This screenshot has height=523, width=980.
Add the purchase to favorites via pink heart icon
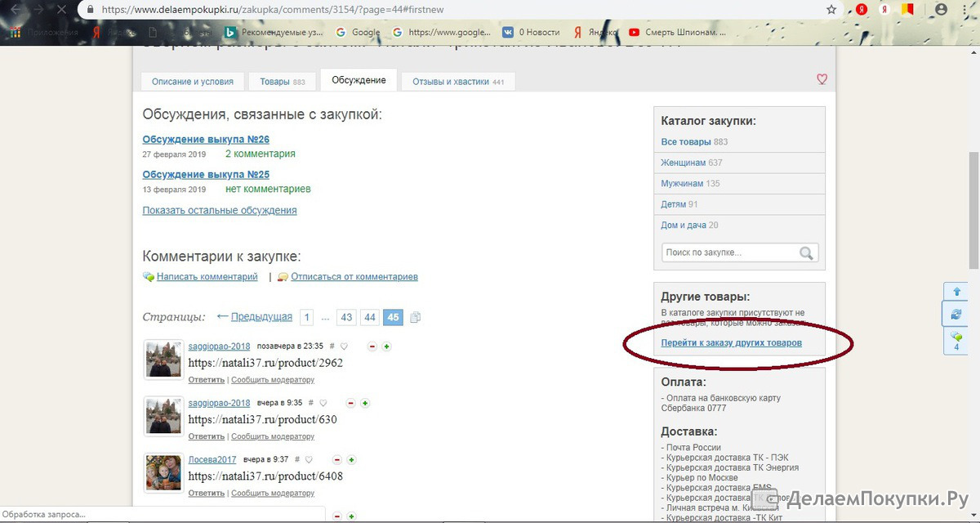[x=822, y=79]
